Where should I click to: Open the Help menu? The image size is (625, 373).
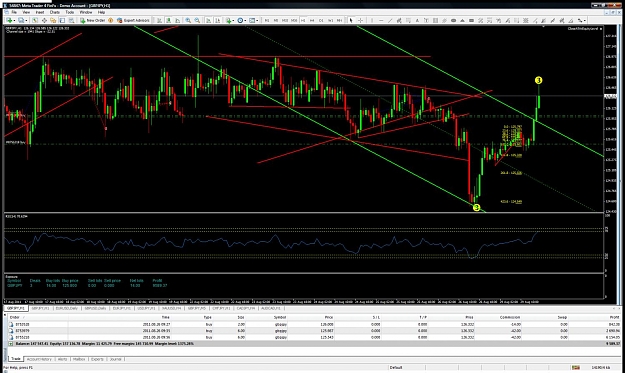101,12
